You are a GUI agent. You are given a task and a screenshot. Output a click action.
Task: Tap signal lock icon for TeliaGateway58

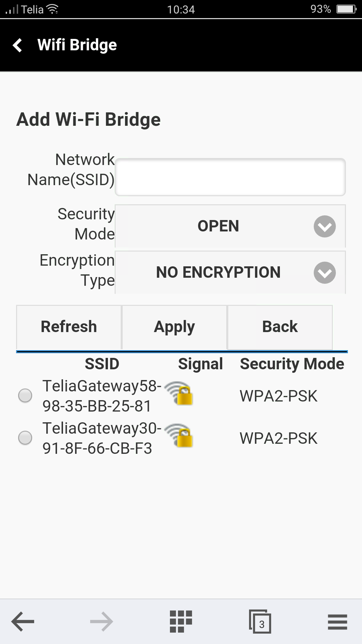pyautogui.click(x=179, y=393)
